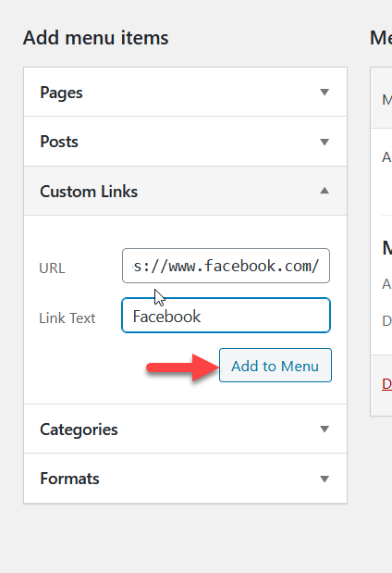
Task: Expand the Posts section arrow
Action: point(325,142)
